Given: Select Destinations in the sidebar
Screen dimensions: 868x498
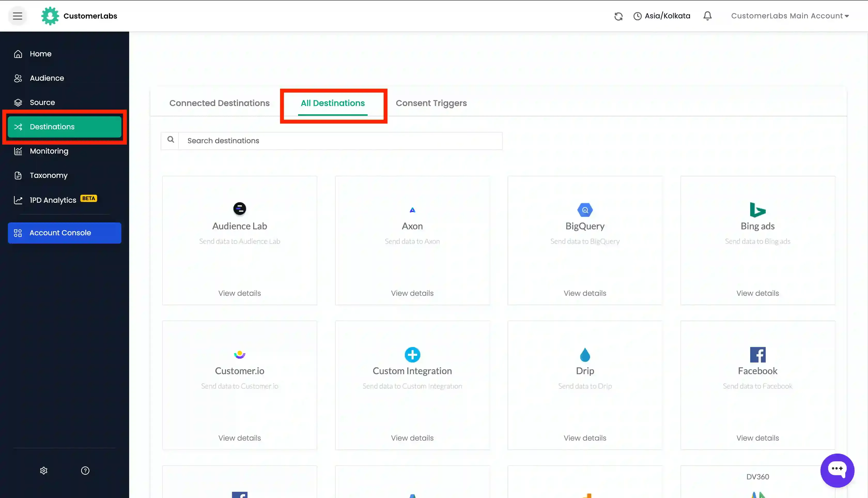Looking at the screenshot, I should click(x=65, y=126).
